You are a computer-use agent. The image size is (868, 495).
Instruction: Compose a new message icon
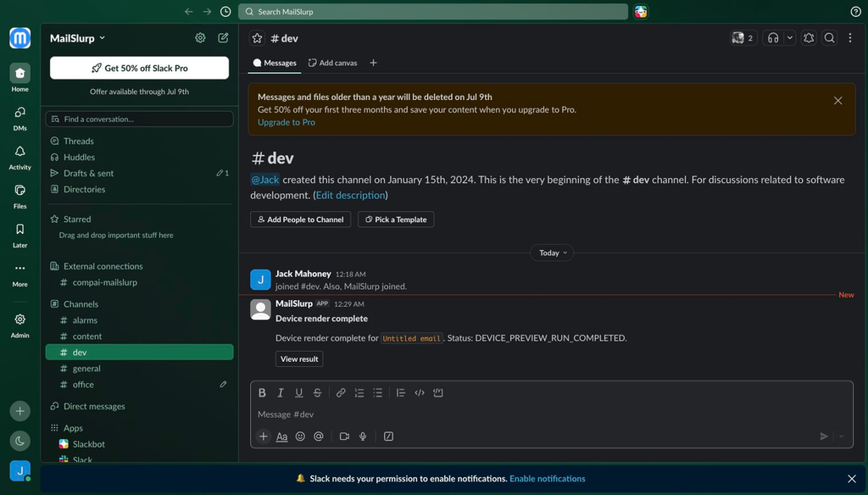pyautogui.click(x=223, y=37)
